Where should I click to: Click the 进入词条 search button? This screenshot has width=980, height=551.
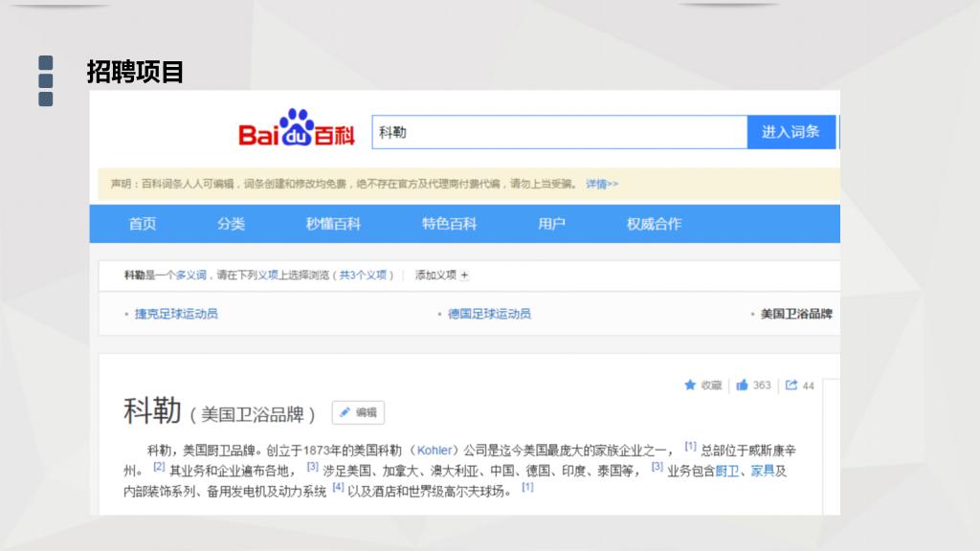[x=791, y=132]
